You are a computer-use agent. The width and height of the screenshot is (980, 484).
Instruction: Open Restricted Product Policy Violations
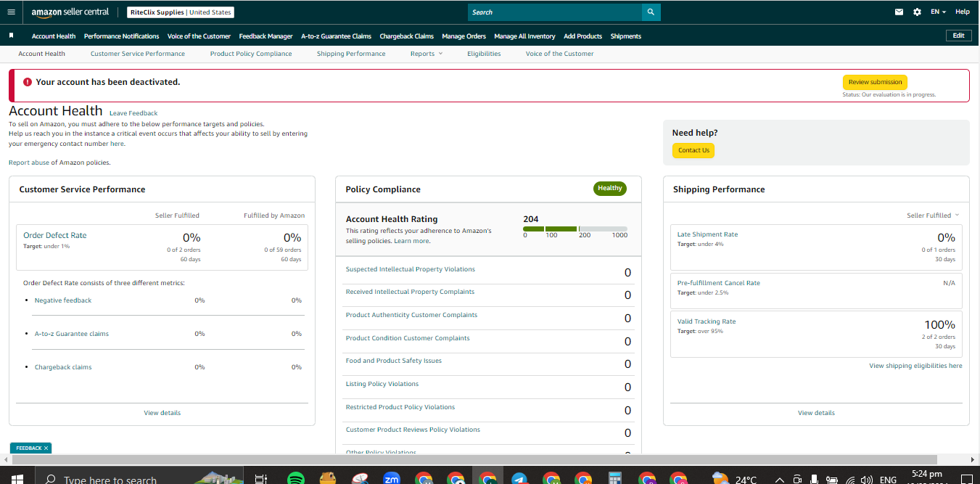coord(400,407)
